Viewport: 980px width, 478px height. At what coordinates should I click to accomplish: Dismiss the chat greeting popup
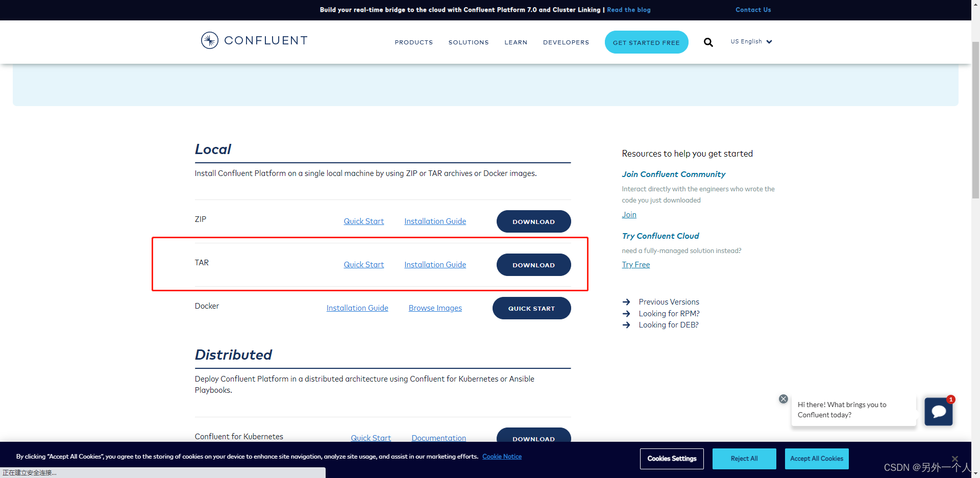pyautogui.click(x=783, y=399)
